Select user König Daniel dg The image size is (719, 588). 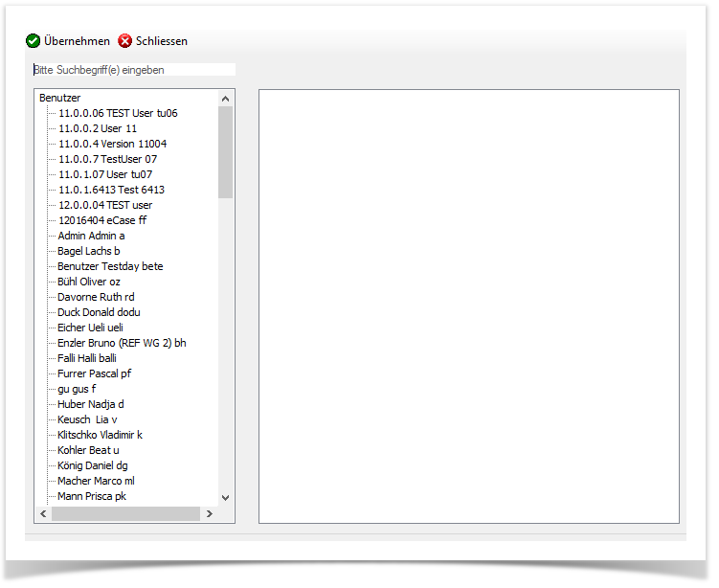[93, 465]
